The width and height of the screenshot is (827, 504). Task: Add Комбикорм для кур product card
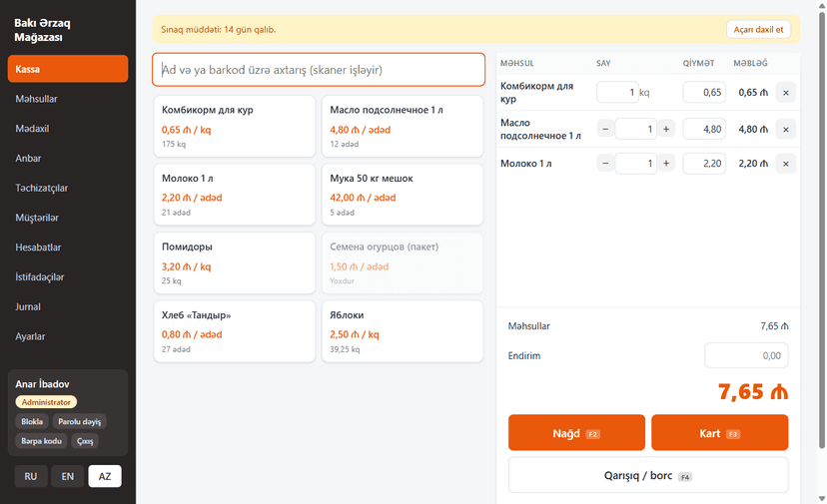point(234,126)
